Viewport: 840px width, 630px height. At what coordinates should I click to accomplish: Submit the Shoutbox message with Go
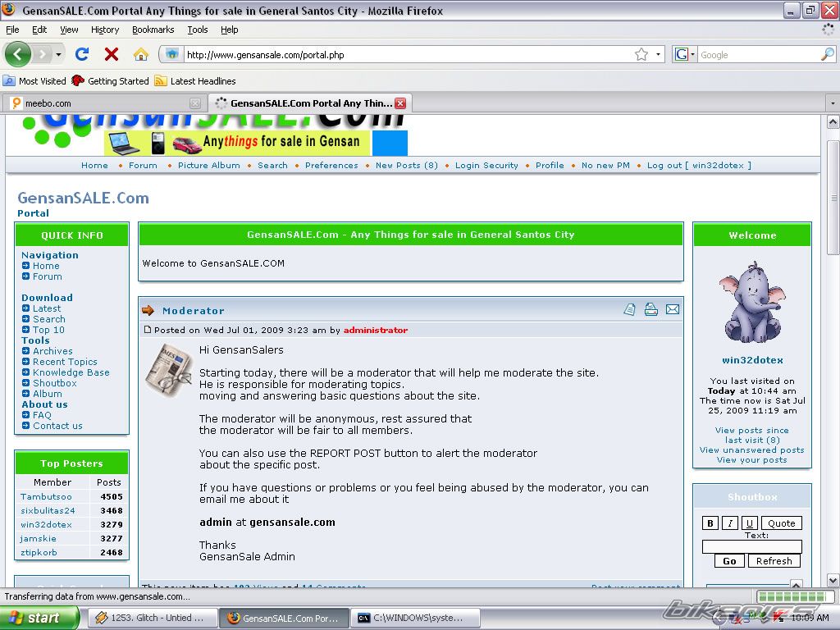729,561
